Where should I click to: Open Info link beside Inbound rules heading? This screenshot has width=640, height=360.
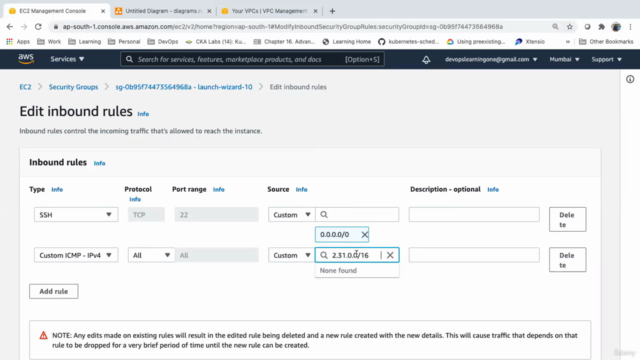(x=99, y=163)
